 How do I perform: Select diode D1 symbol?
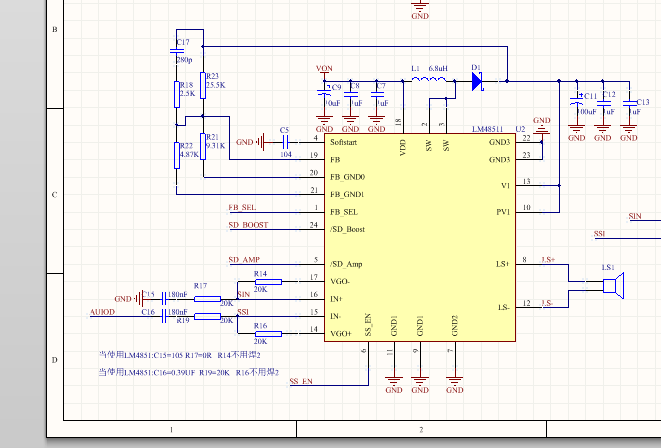[477, 81]
